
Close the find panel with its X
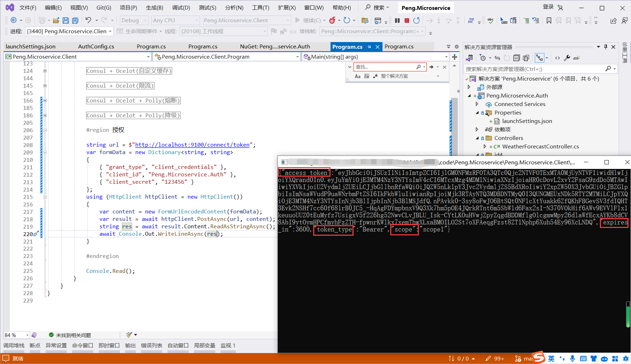pyautogui.click(x=445, y=67)
